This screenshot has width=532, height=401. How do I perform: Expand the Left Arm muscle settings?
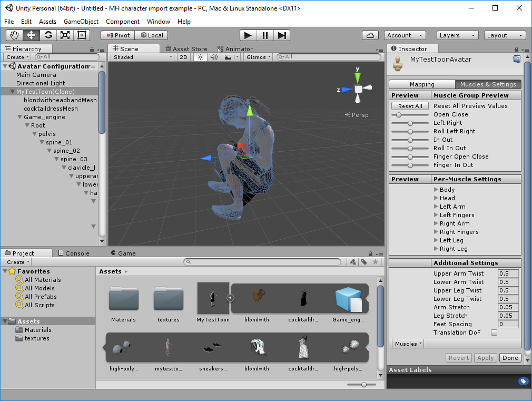[x=436, y=207]
